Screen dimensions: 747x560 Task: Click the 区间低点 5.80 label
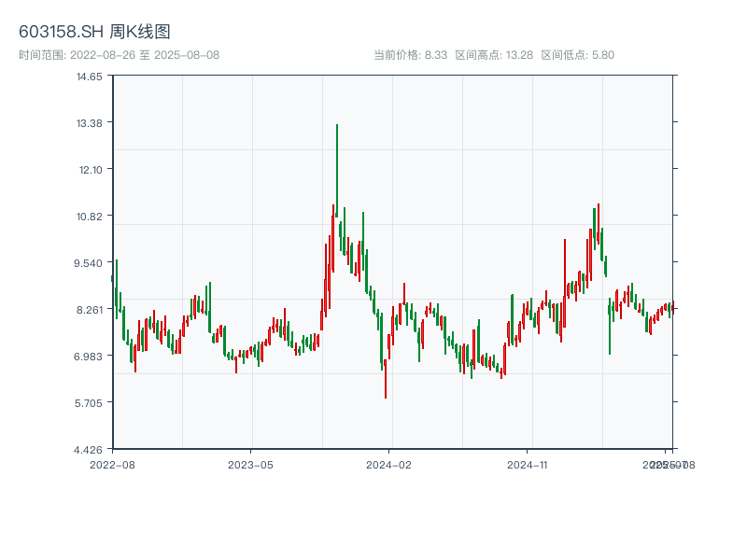(577, 55)
